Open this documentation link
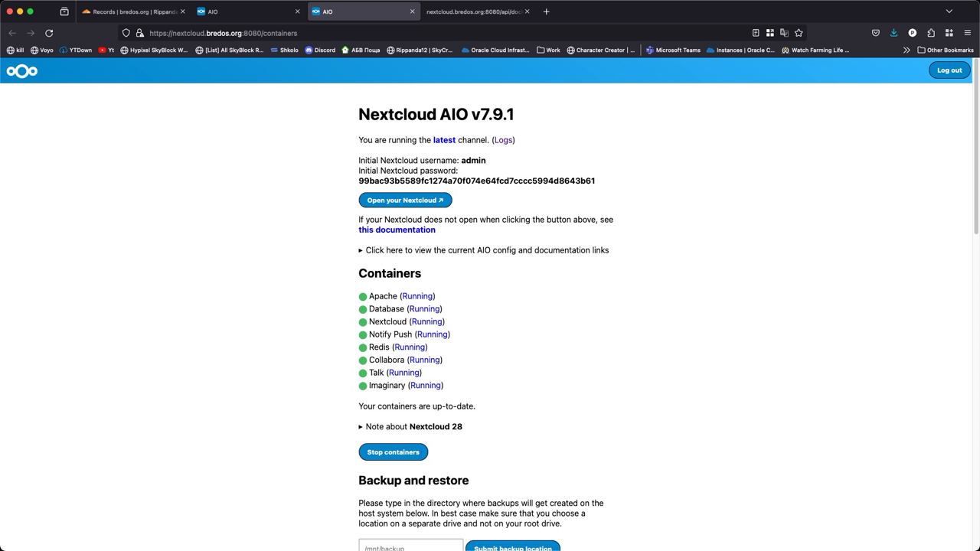Screen dimensions: 980x551 tap(397, 230)
